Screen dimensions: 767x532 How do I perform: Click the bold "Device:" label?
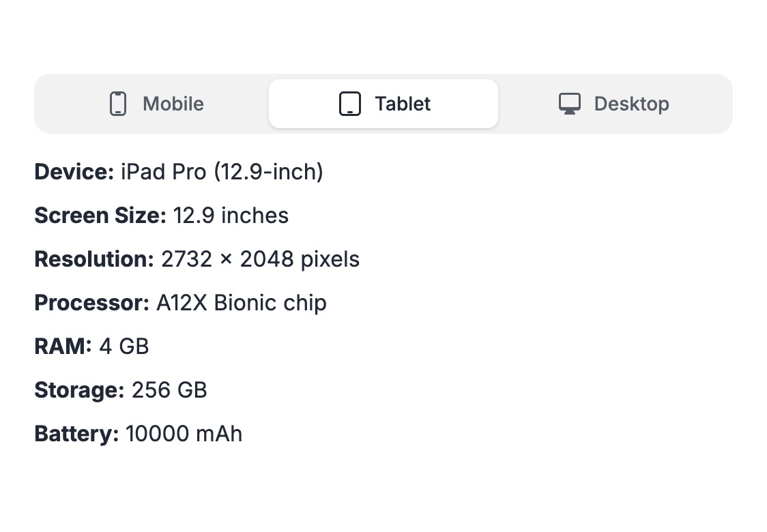[74, 172]
